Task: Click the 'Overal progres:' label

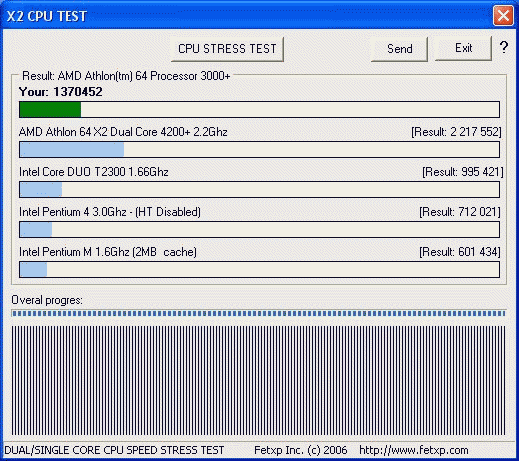Action: (x=47, y=300)
